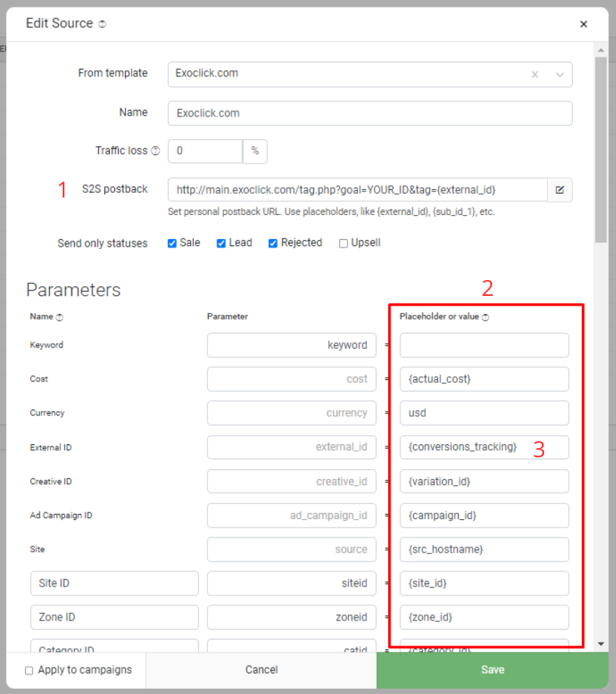Click the {src_hostname} placeholder field
Image resolution: width=616 pixels, height=694 pixels.
484,549
